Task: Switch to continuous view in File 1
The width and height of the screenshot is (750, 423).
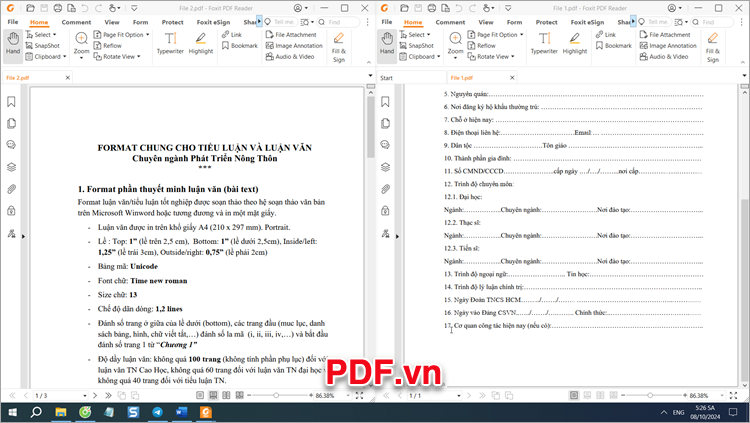Action: (x=587, y=395)
